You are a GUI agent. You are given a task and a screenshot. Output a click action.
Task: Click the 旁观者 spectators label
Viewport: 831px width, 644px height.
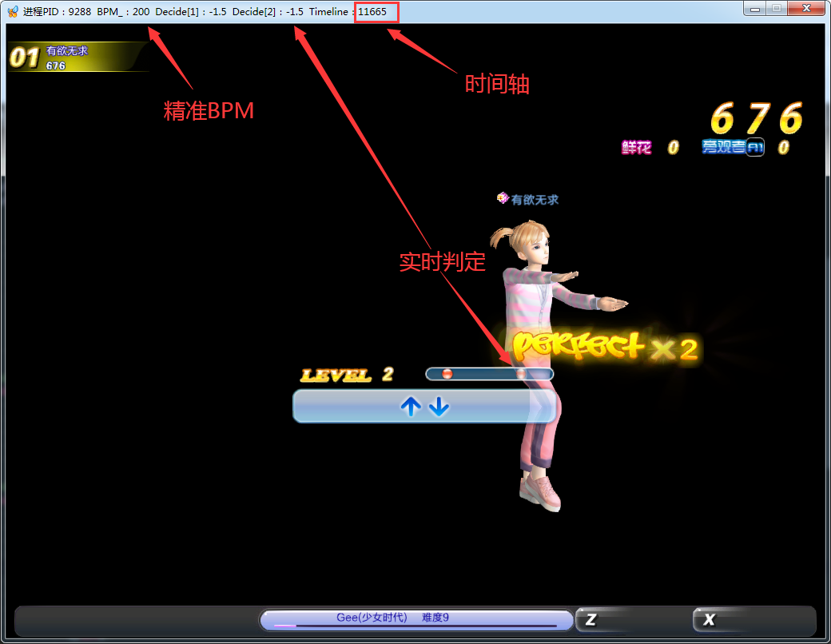click(723, 147)
